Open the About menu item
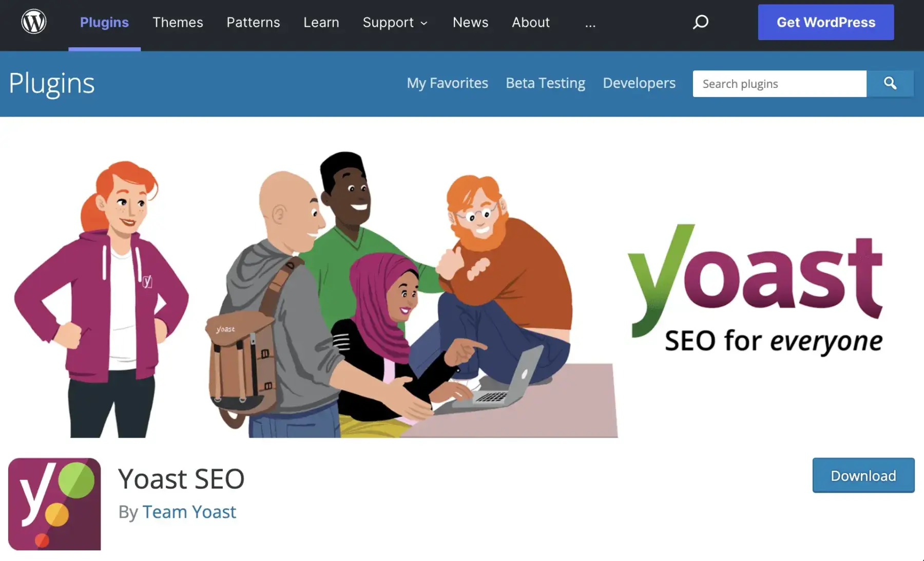 tap(530, 23)
